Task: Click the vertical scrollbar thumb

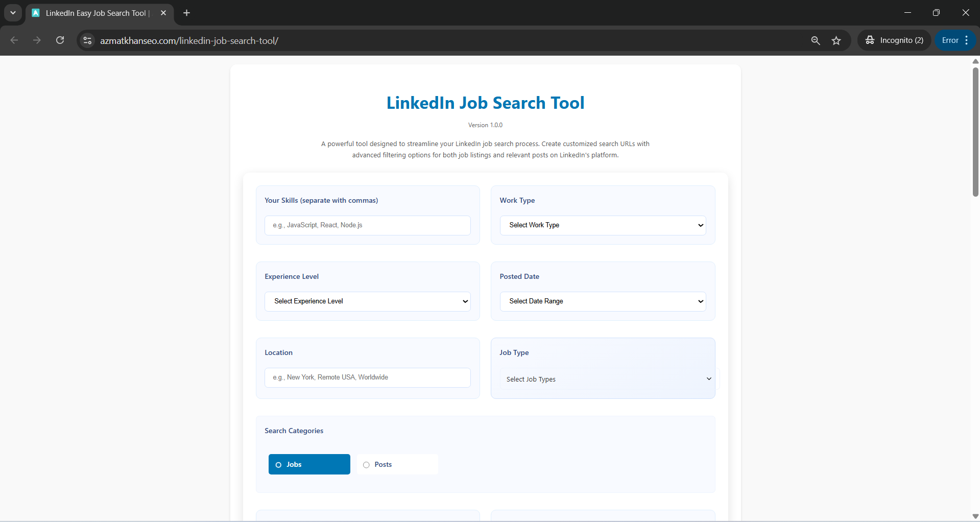Action: click(x=975, y=131)
